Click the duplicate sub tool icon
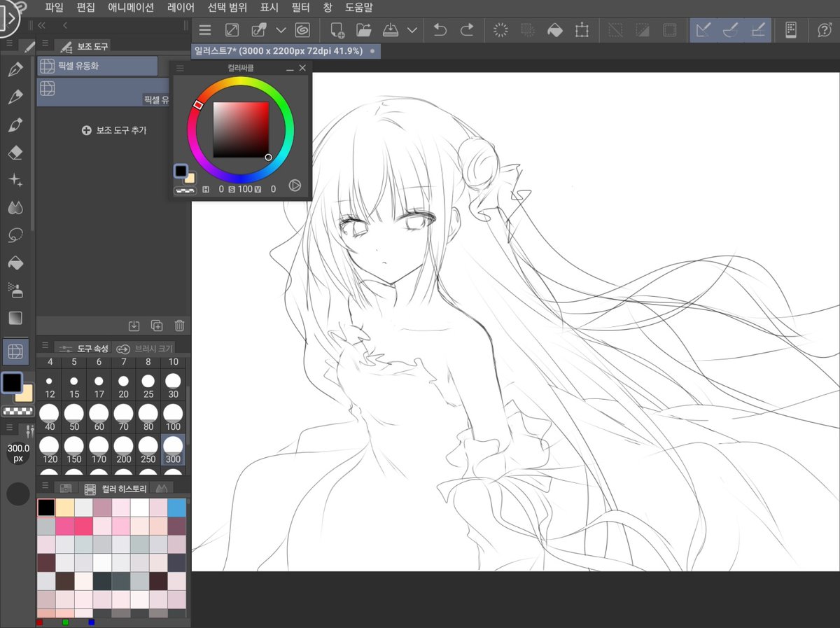Screen dimensions: 840x628 click(x=157, y=326)
